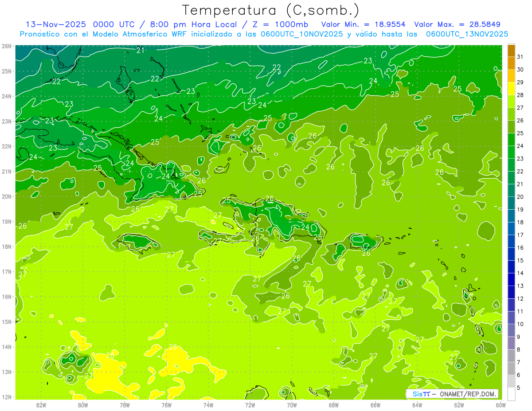Click the 'Valor Max. = 28.5849' text

click(458, 24)
